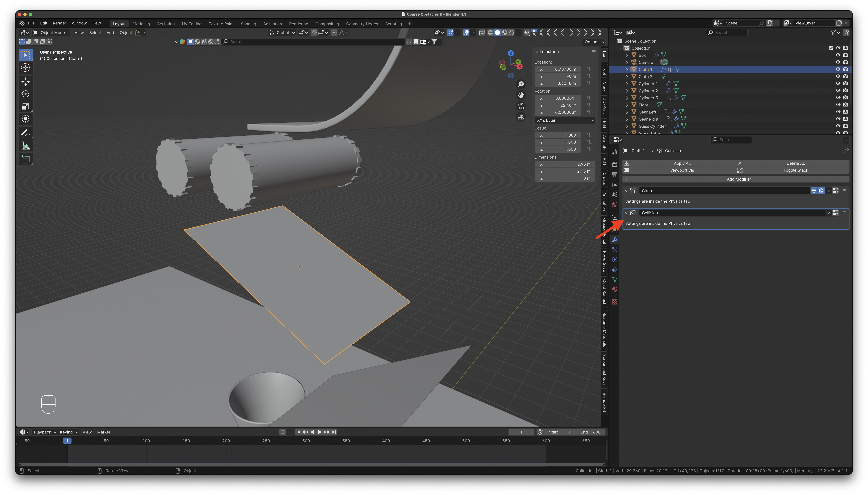868x495 pixels.
Task: Activate the Move tool
Action: 25,82
